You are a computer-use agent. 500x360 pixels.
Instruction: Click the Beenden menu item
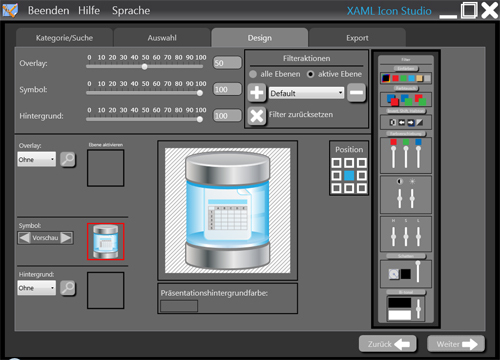[49, 10]
